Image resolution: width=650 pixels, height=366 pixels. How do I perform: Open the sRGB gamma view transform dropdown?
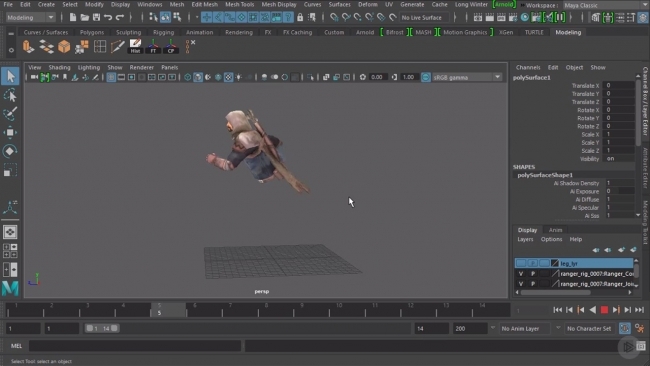pyautogui.click(x=467, y=78)
